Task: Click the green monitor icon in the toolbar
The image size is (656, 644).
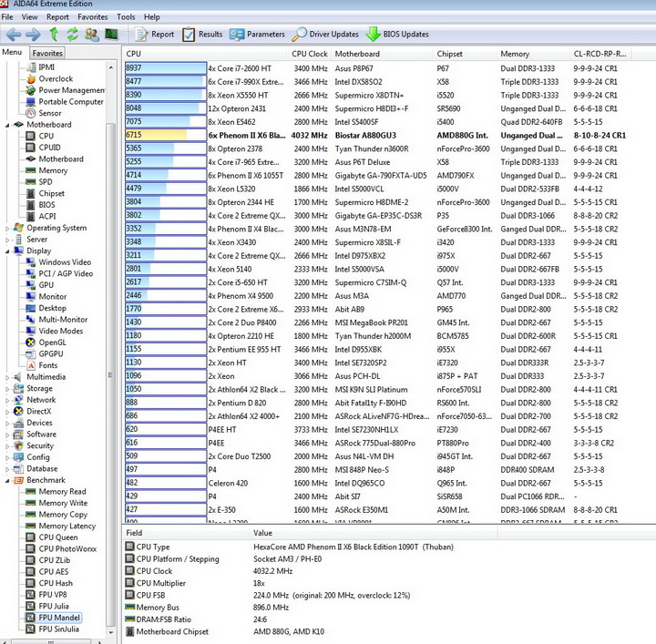Action: (x=111, y=35)
